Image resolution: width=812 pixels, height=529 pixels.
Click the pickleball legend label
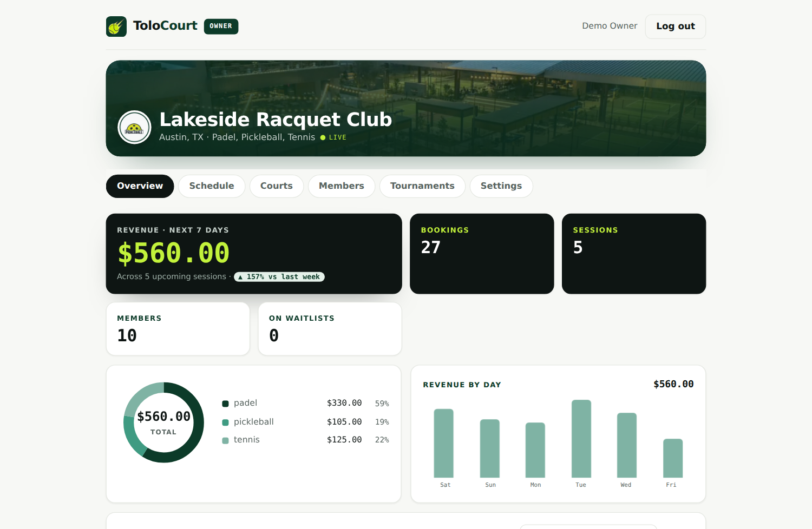[253, 422]
